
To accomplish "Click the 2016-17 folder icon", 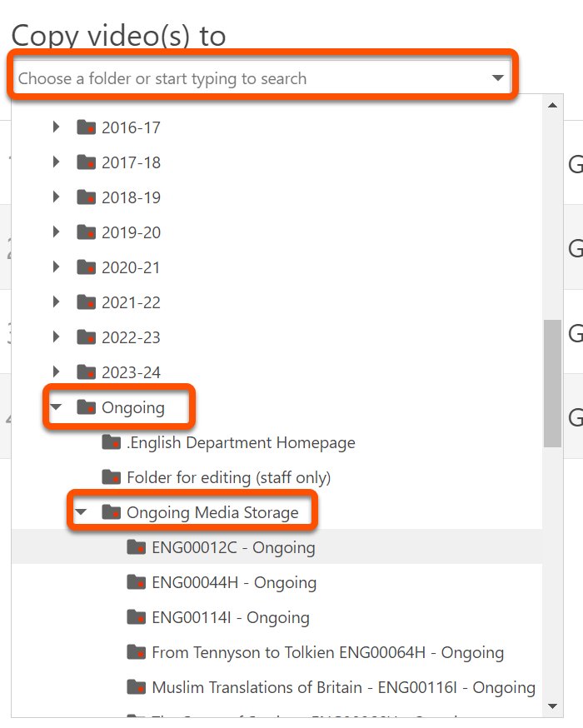I will click(86, 127).
